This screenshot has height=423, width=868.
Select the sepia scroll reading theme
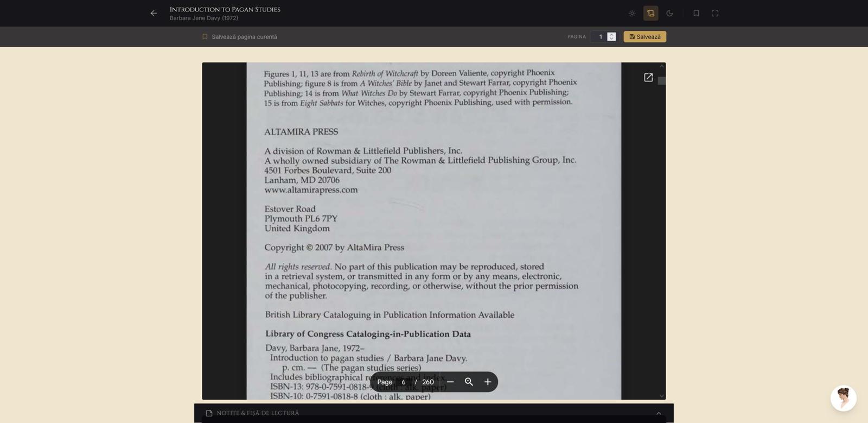pos(651,13)
